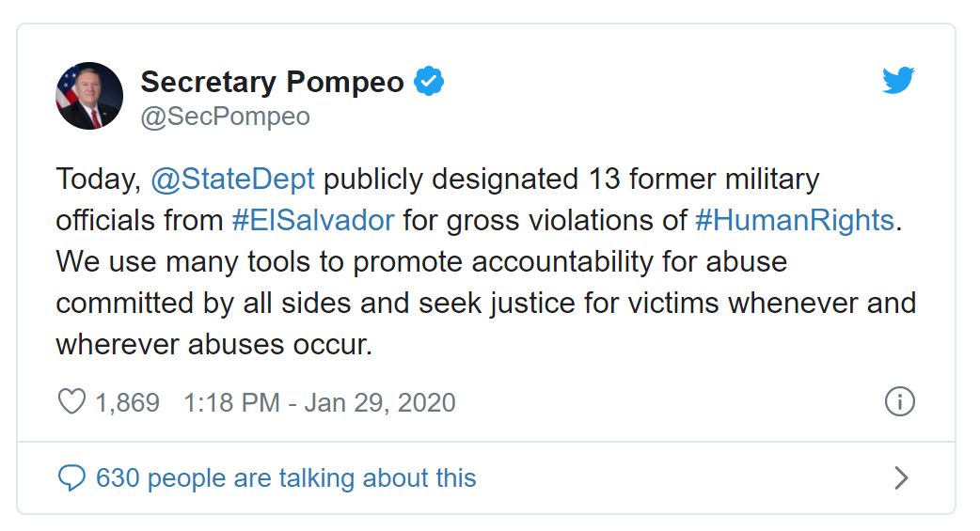Open the tweet info icon
Viewport: 980px width, 531px height.
coord(900,402)
